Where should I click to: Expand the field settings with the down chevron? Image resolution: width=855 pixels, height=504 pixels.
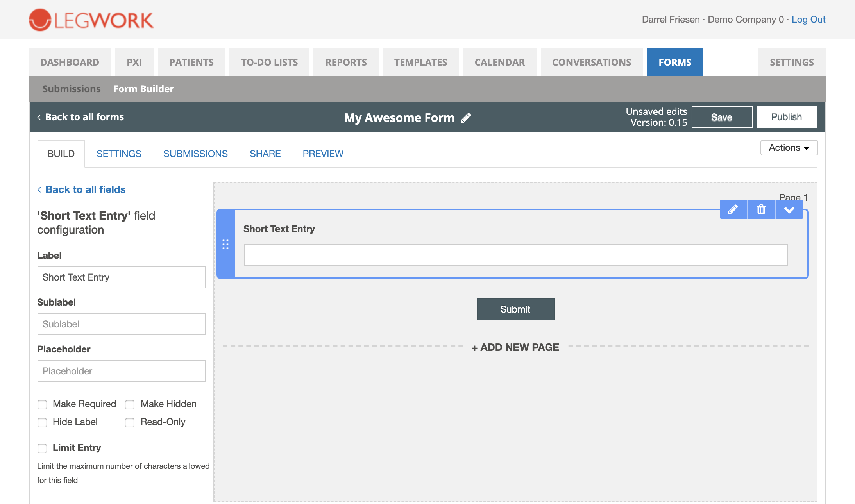pos(789,209)
